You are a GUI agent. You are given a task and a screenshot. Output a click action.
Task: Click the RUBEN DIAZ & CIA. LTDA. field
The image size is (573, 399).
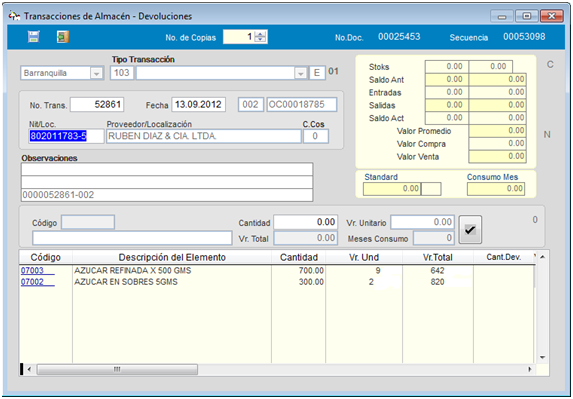204,136
